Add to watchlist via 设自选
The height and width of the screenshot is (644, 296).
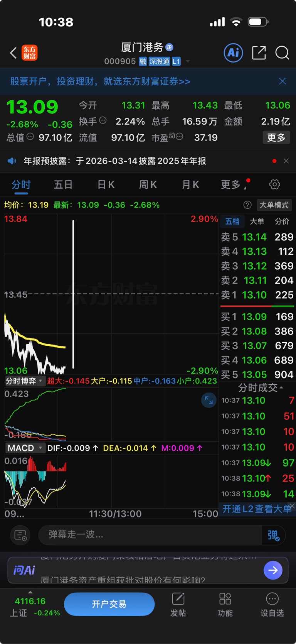pos(272,604)
